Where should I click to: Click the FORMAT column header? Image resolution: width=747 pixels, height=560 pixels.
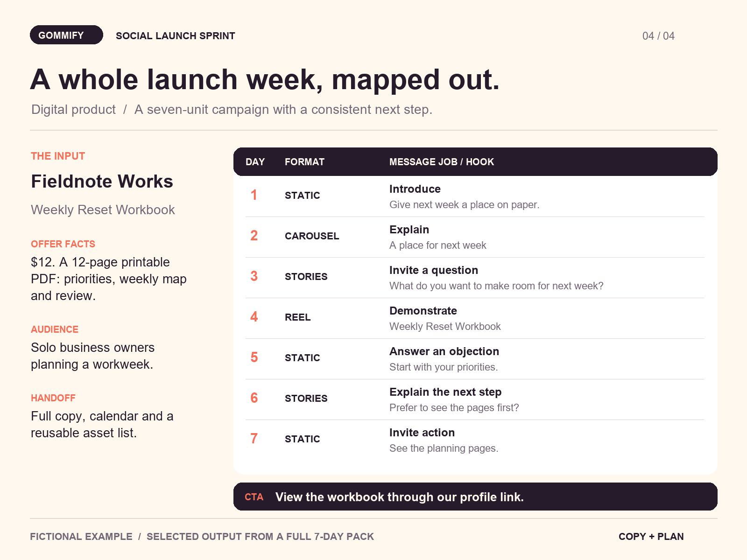tap(304, 162)
